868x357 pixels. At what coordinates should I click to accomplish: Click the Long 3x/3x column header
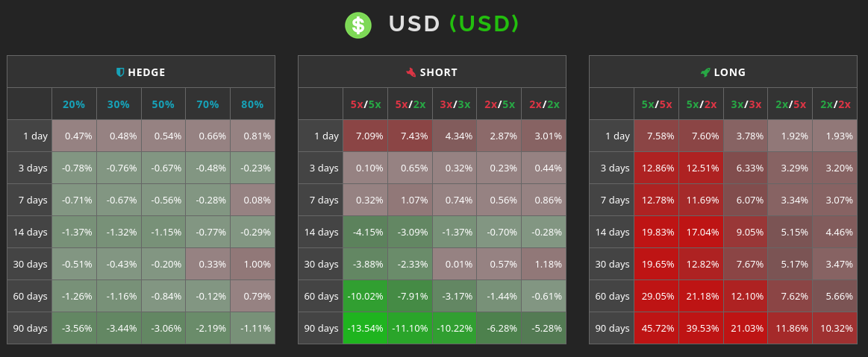[745, 104]
